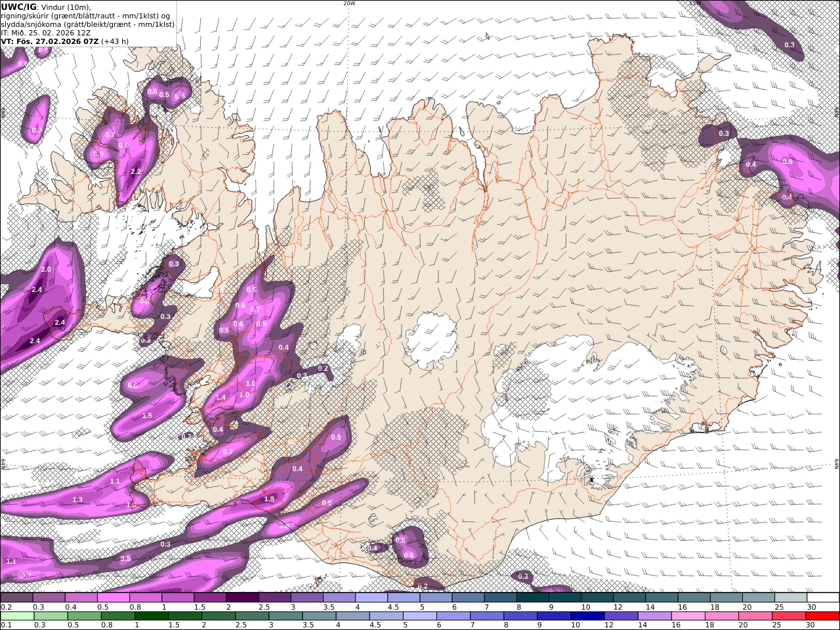Click the light gray snow swatch between 25 and 30
Screen dimensions: 840x630
click(x=790, y=597)
